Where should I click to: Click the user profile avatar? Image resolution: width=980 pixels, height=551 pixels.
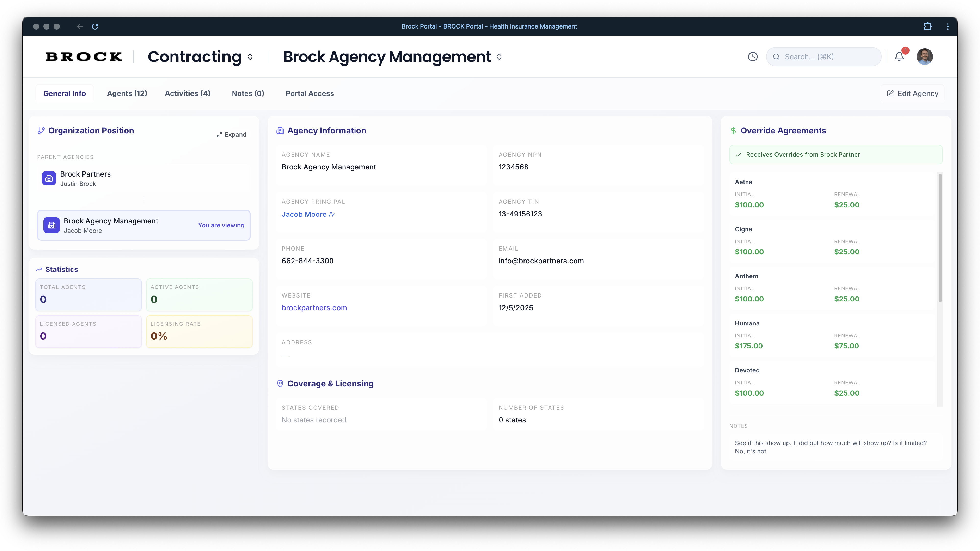[924, 56]
